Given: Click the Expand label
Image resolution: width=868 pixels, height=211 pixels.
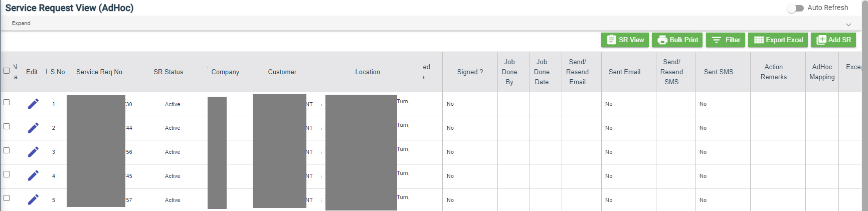Looking at the screenshot, I should pos(21,24).
